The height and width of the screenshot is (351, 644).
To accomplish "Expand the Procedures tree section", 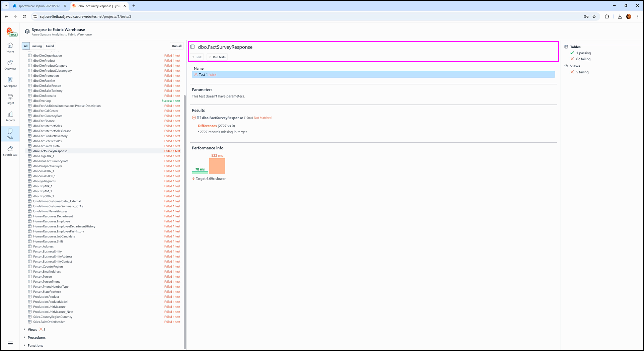I will 24,338.
